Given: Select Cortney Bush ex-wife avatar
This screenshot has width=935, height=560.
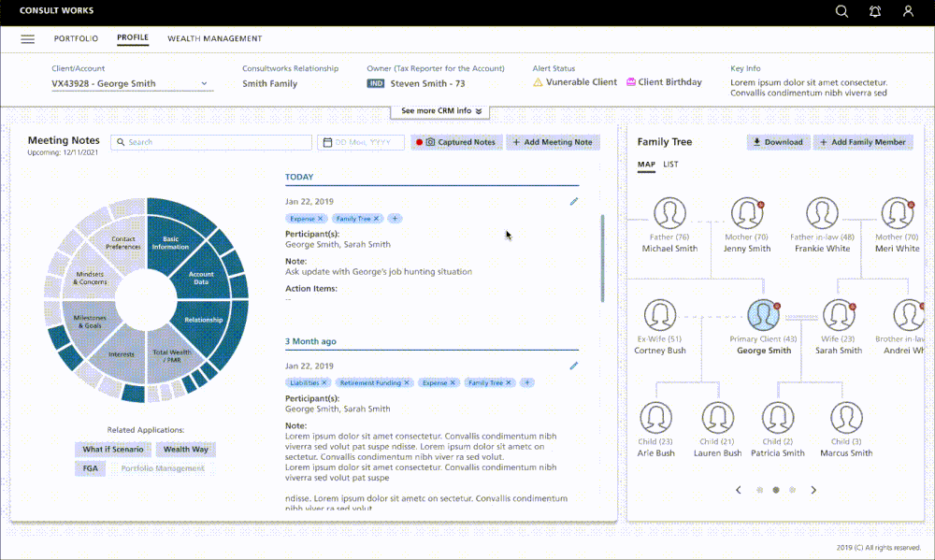Looking at the screenshot, I should tap(660, 315).
